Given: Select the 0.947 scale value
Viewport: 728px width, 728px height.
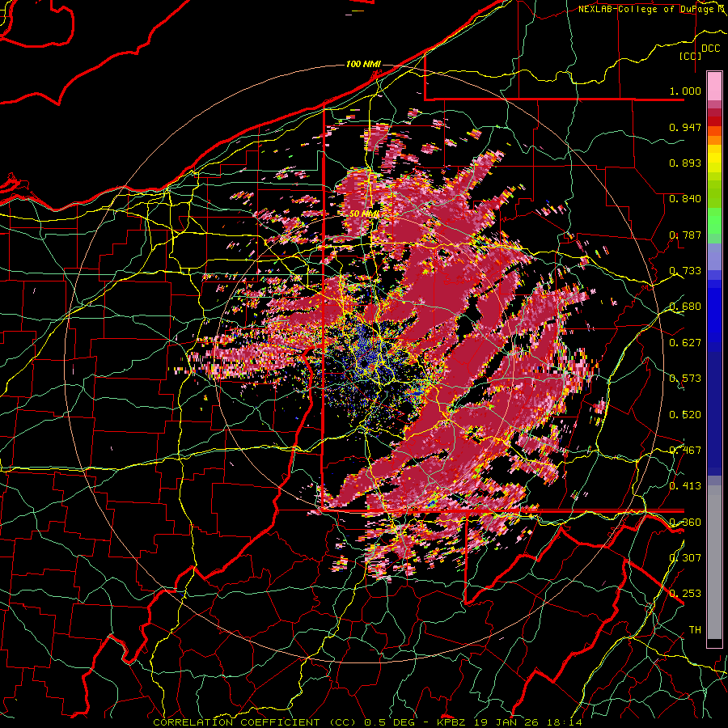Looking at the screenshot, I should [685, 127].
